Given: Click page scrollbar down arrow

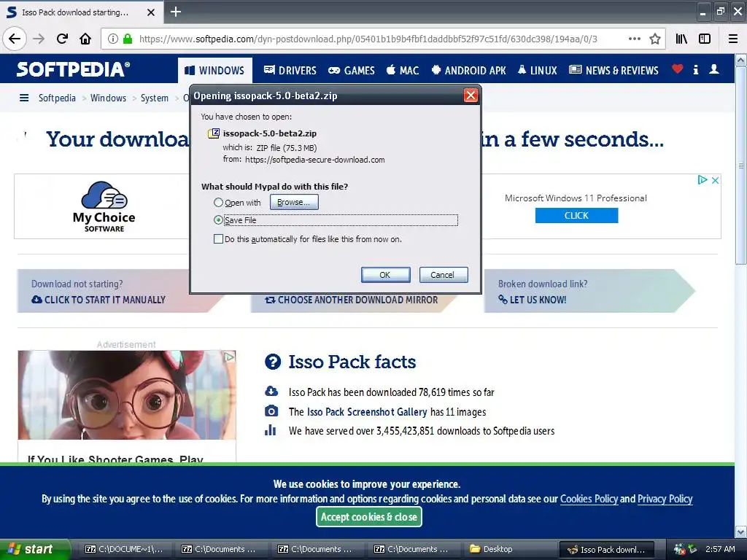Looking at the screenshot, I should coord(741,532).
